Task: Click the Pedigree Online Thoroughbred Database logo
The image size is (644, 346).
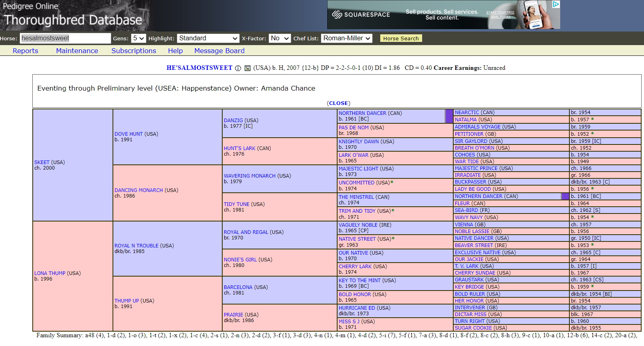Action: pos(73,15)
